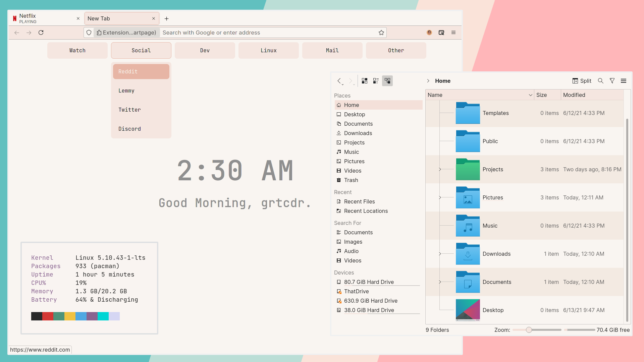Open Name column sort dropdown arrow
644x362 pixels.
pyautogui.click(x=531, y=95)
